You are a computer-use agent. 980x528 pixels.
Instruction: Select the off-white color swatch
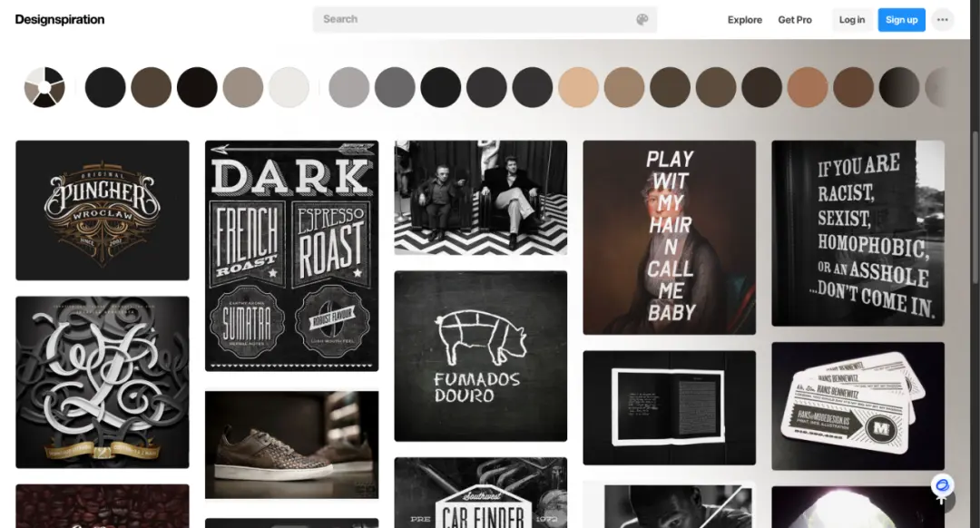point(289,87)
